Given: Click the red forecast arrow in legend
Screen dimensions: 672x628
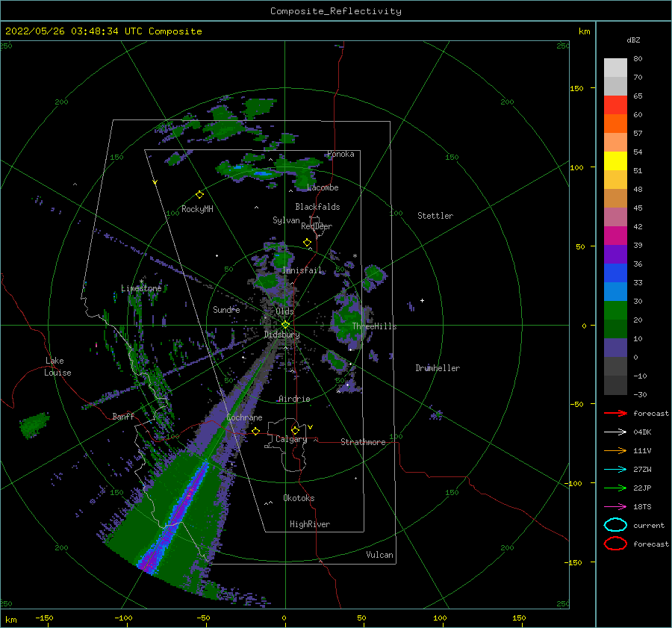Looking at the screenshot, I should pos(615,413).
